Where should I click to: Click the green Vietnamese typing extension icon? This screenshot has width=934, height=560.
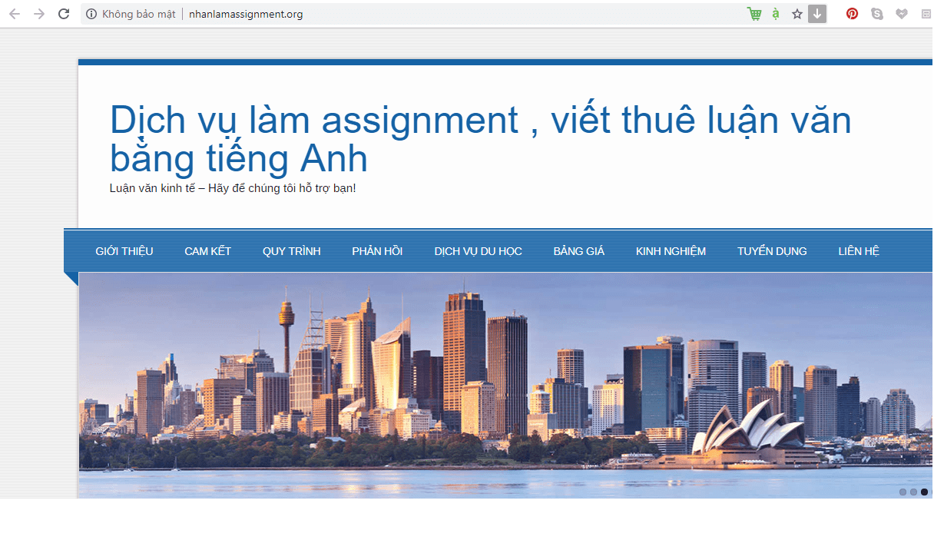[x=776, y=14]
